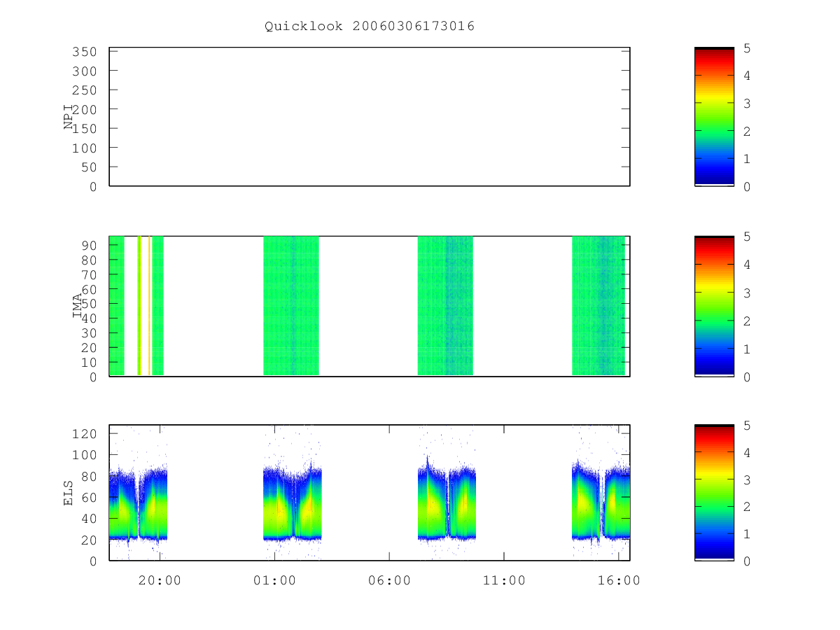The image size is (840, 630).
Task: Click the 250 tick on NPI axis
Action: coord(83,90)
